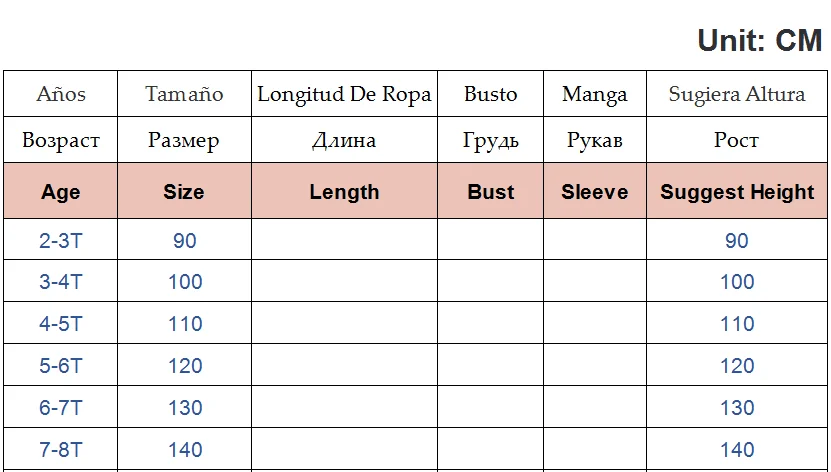This screenshot has height=472, width=831.
Task: Select the "Sugiera Altura" header cell
Action: (737, 95)
